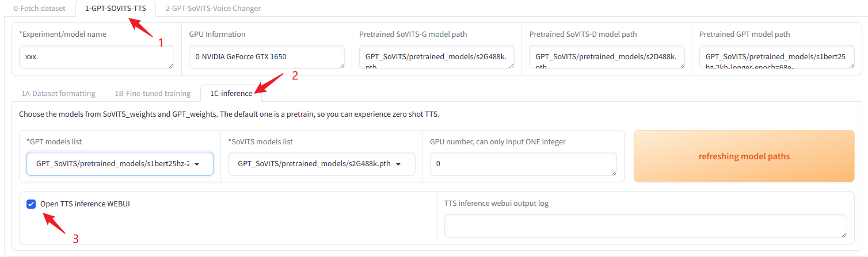Select the 1-GPT-SOVITS-TTS tab

pos(116,9)
